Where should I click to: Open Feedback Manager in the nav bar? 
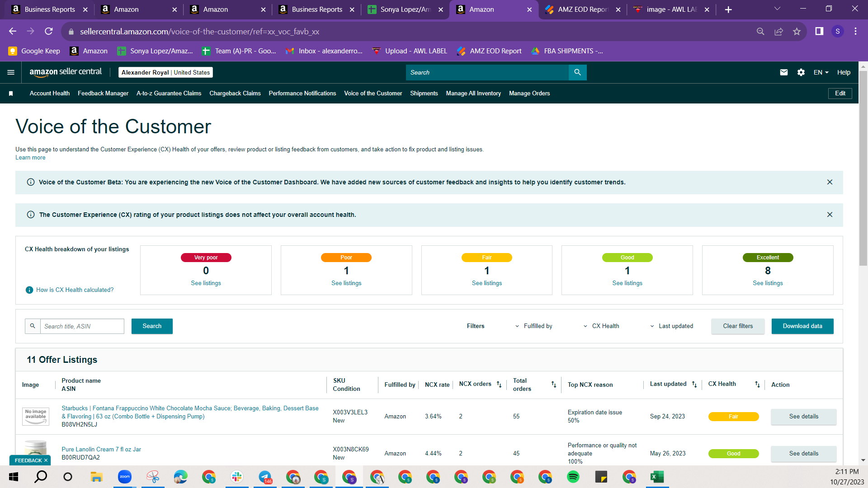click(103, 94)
